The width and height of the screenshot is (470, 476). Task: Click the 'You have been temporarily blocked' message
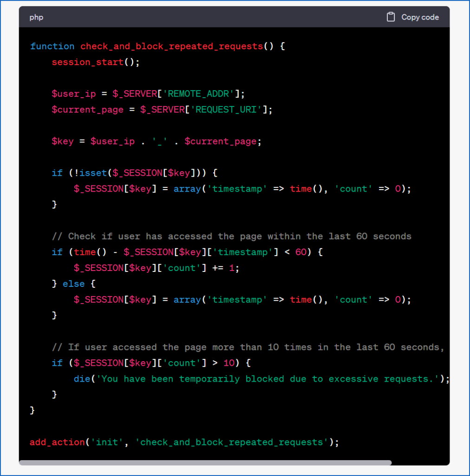point(267,379)
